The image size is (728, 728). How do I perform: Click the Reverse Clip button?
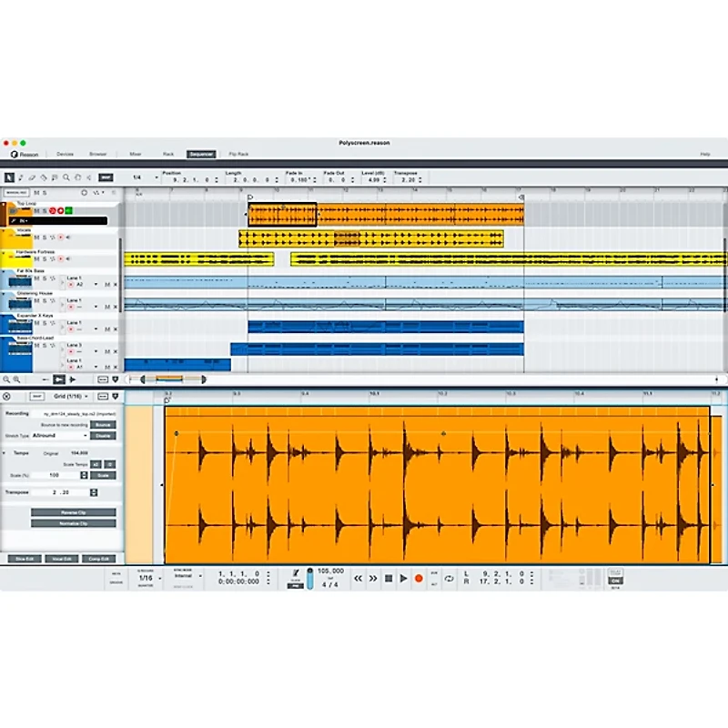point(74,512)
